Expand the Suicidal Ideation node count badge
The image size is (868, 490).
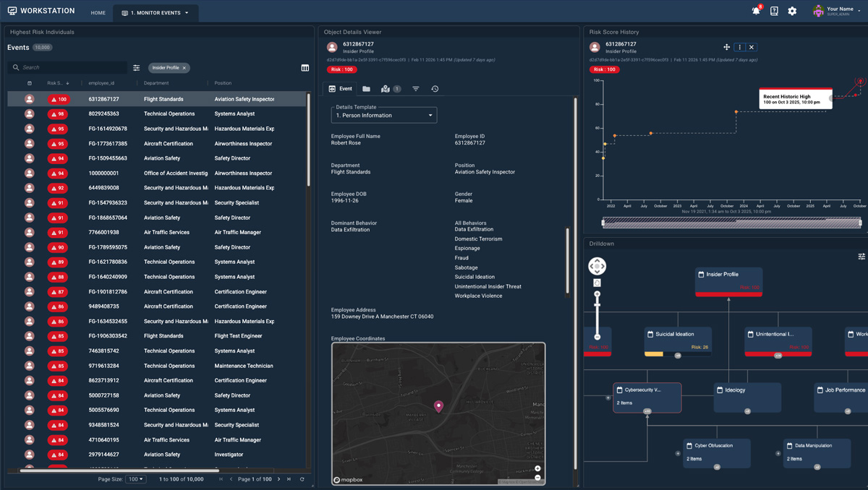(678, 356)
